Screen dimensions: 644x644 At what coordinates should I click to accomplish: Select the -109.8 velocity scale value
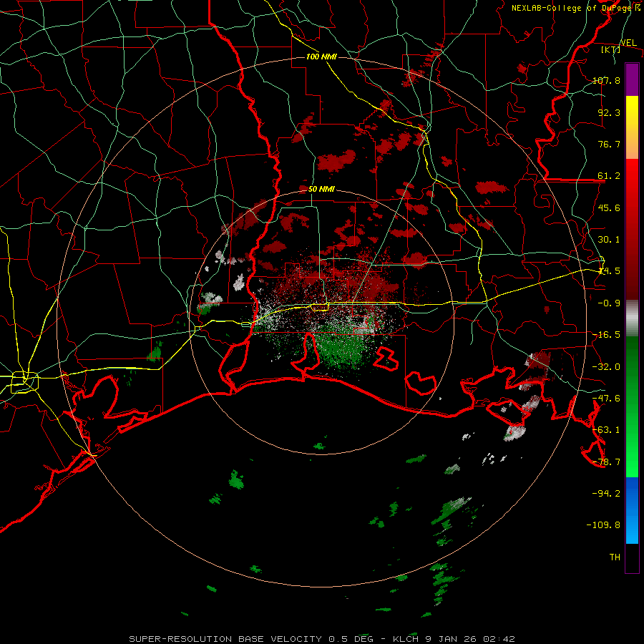(x=604, y=525)
